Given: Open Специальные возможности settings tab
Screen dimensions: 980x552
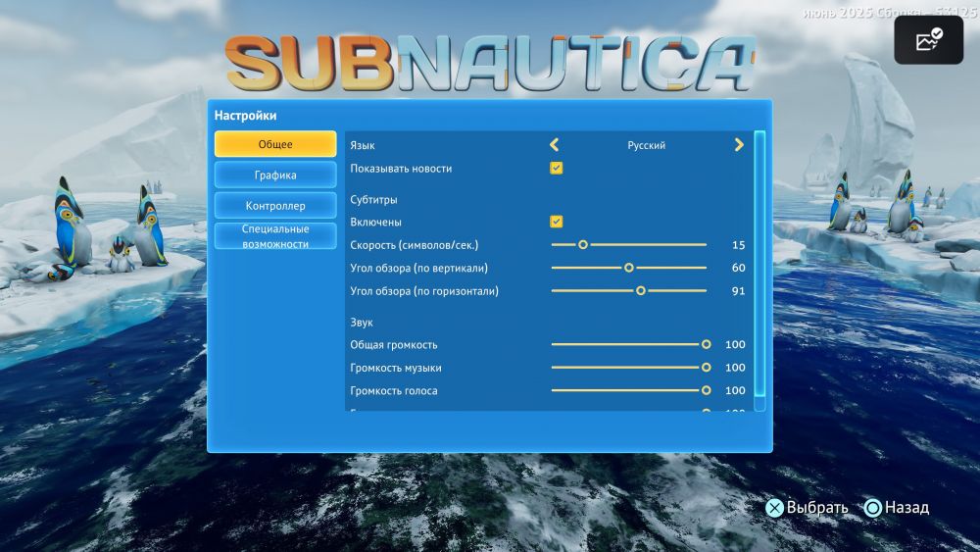Looking at the screenshot, I should click(x=275, y=236).
